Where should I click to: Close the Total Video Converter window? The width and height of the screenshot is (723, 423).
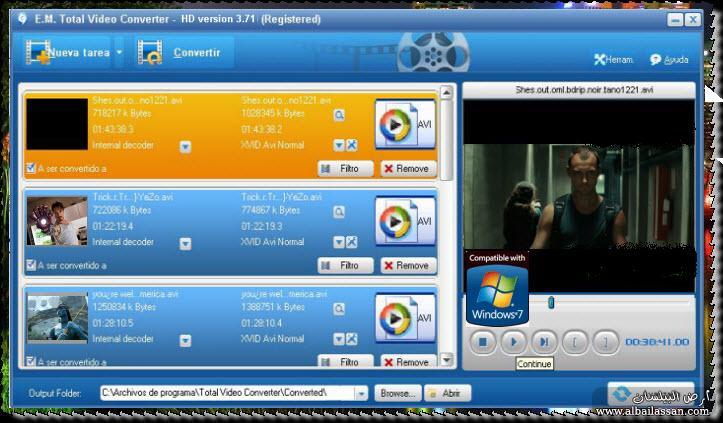tap(693, 20)
